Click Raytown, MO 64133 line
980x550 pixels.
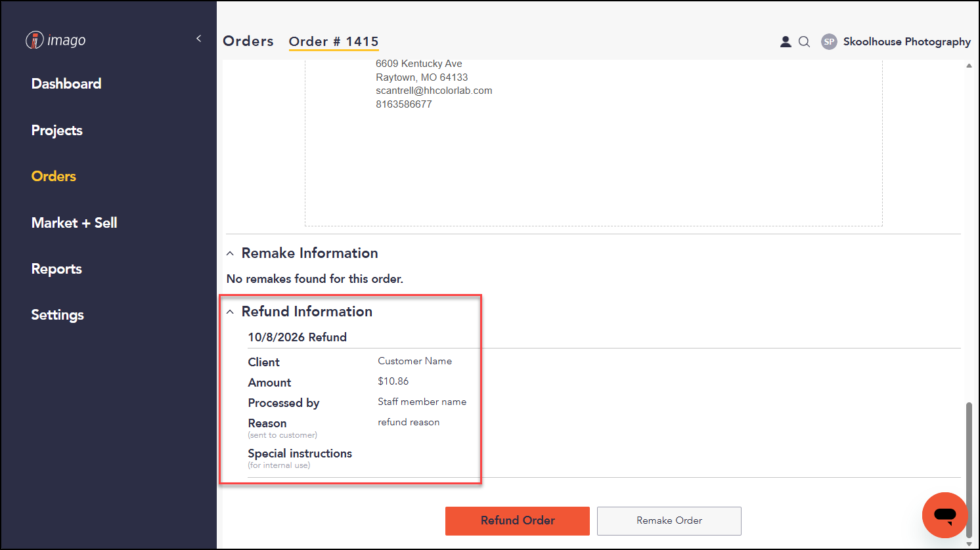coord(422,77)
